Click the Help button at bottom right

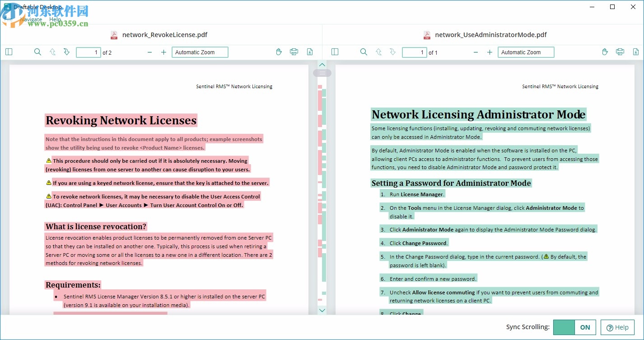617,327
